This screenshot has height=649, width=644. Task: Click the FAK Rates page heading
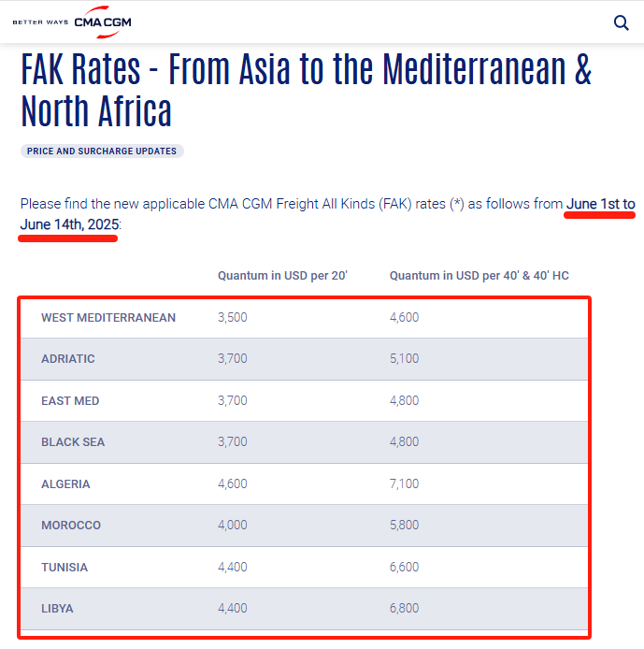point(306,90)
